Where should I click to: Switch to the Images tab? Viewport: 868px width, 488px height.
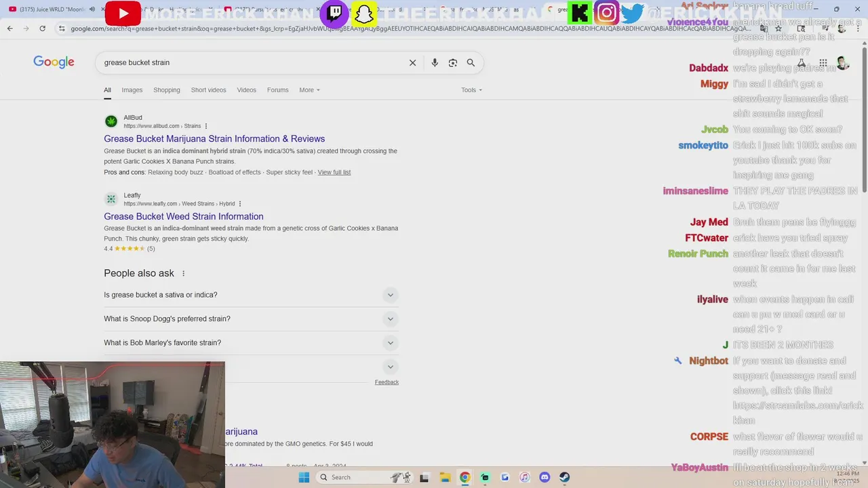click(x=132, y=90)
